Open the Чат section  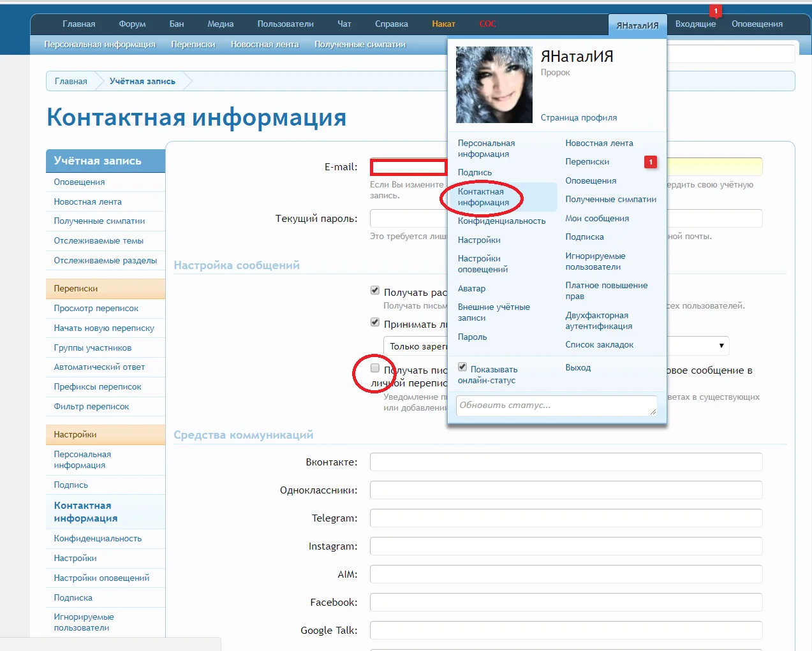[343, 24]
